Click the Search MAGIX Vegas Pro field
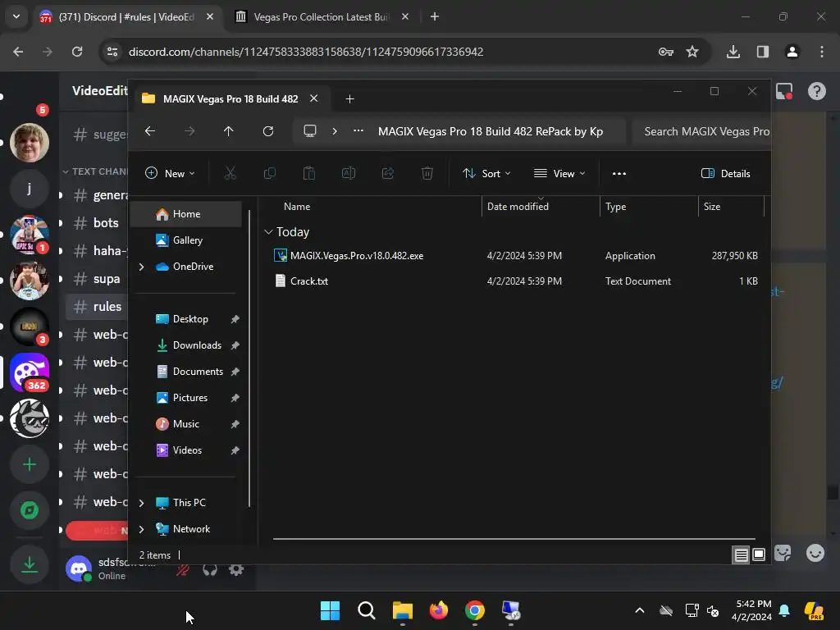This screenshot has height=630, width=840. coord(702,131)
